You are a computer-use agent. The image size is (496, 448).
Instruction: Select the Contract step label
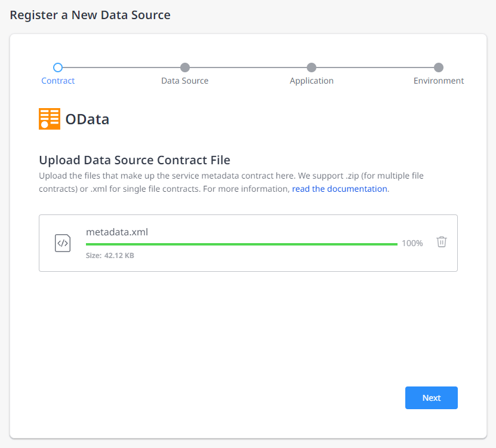coord(58,81)
